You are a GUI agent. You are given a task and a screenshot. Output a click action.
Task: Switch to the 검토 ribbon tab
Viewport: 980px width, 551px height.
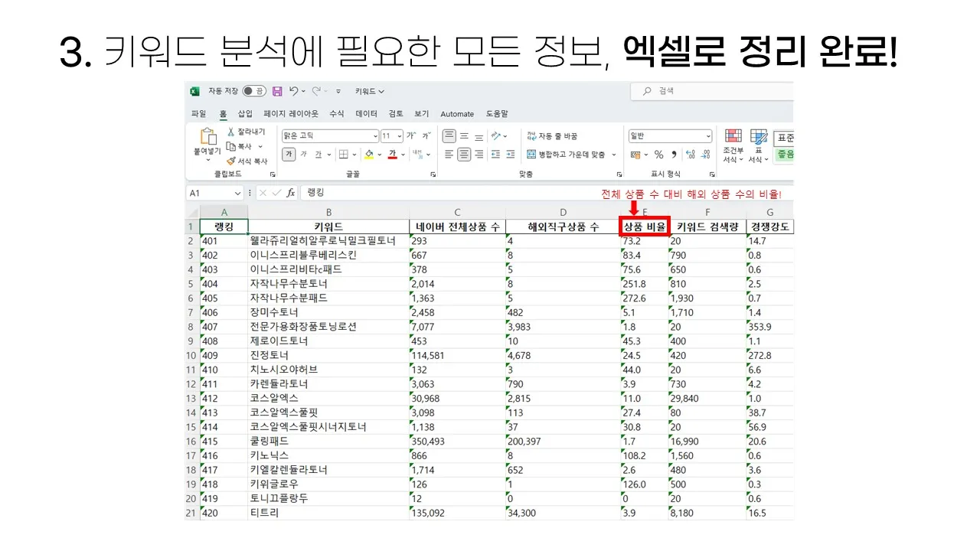[396, 114]
